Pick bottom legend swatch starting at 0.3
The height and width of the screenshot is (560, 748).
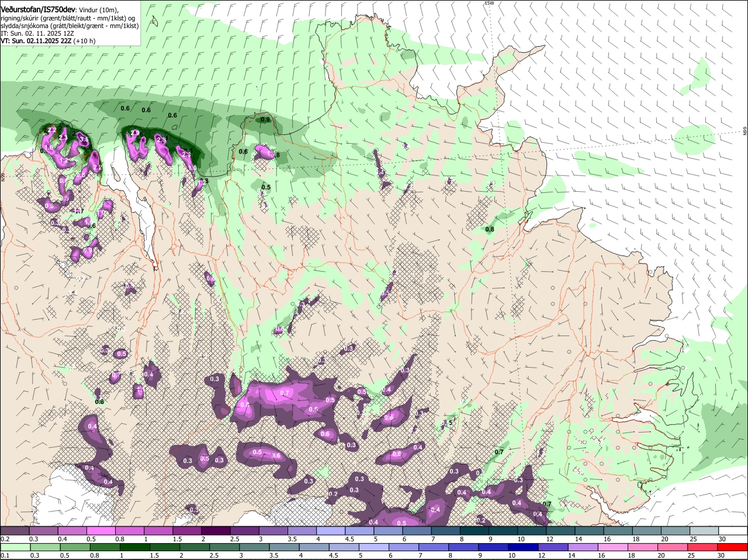[45, 548]
